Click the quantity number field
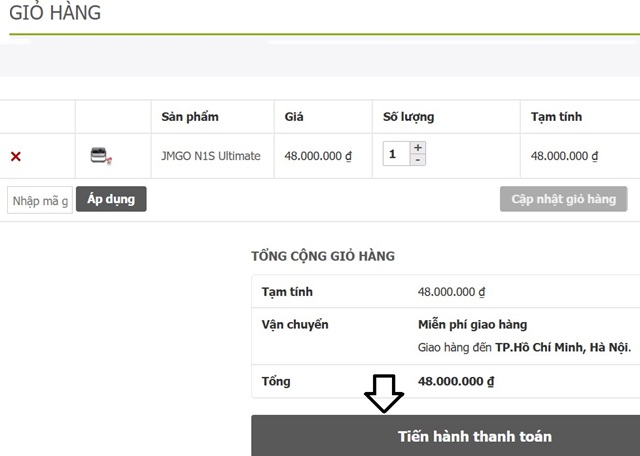 (395, 155)
